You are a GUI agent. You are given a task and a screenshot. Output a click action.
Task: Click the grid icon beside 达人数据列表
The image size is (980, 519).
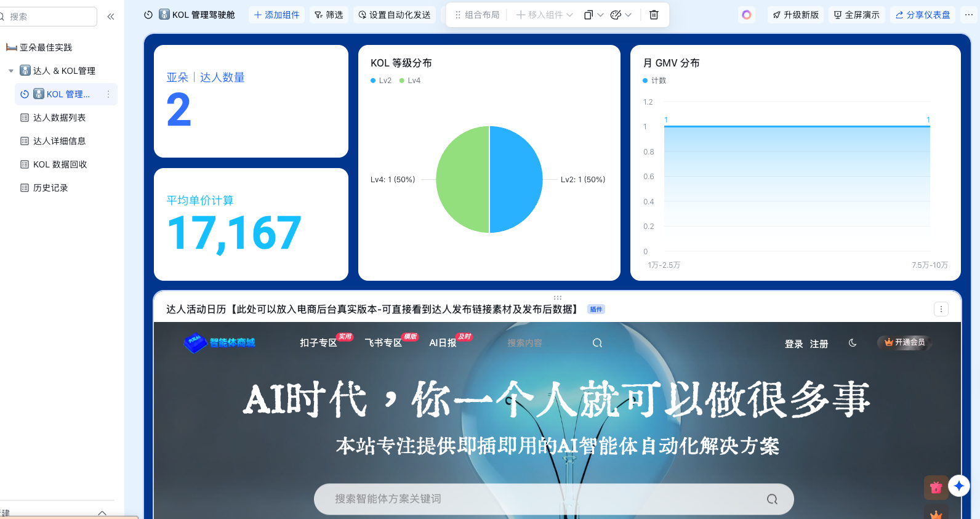pyautogui.click(x=25, y=118)
